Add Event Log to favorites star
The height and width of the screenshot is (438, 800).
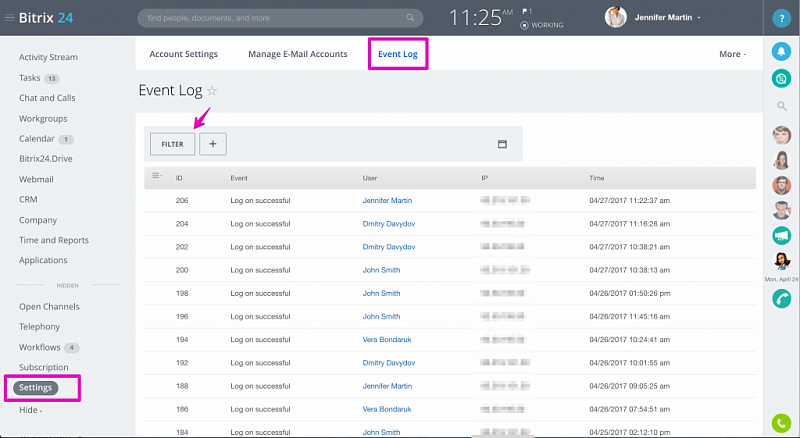212,91
